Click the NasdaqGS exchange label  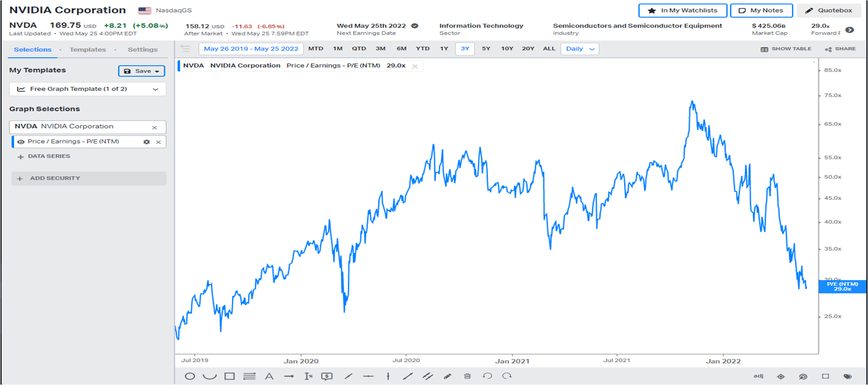click(x=173, y=10)
